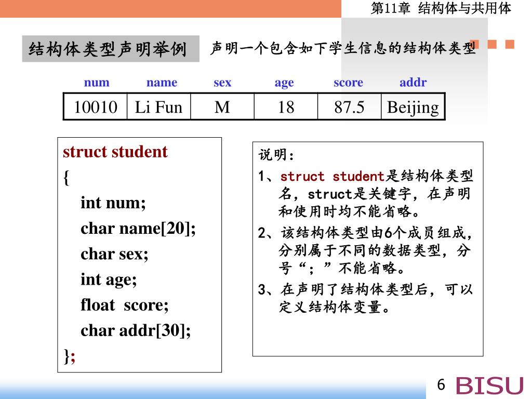Click red 'struct student' in note 1
The width and height of the screenshot is (532, 399).
(332, 177)
